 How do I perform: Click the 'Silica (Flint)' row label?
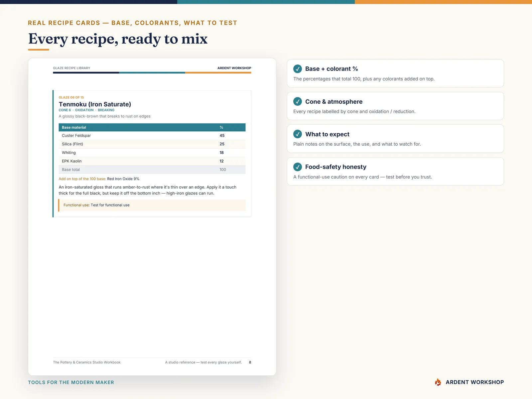pyautogui.click(x=72, y=144)
